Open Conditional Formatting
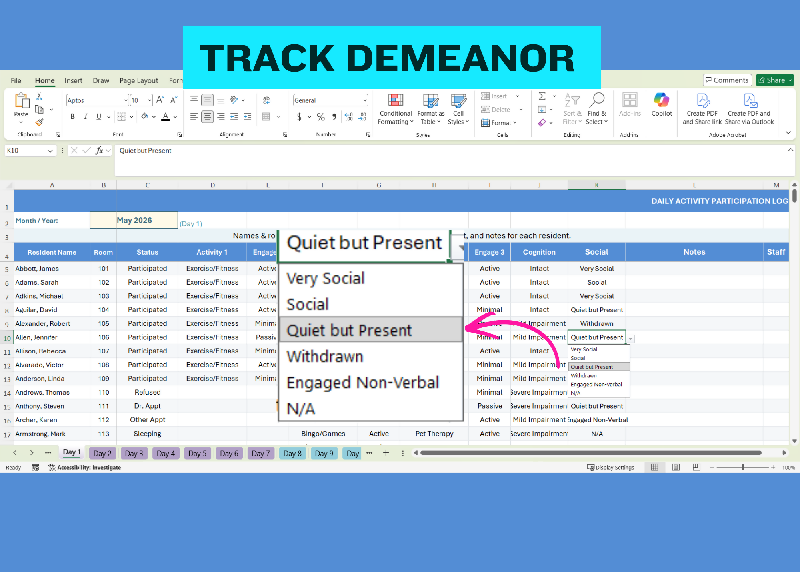This screenshot has width=800, height=572. click(x=395, y=109)
